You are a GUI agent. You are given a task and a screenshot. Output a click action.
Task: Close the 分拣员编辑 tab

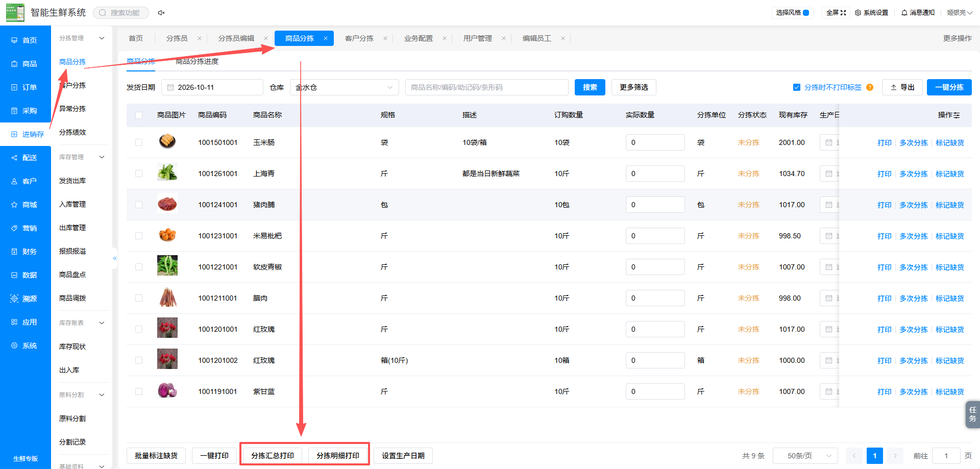pos(266,38)
